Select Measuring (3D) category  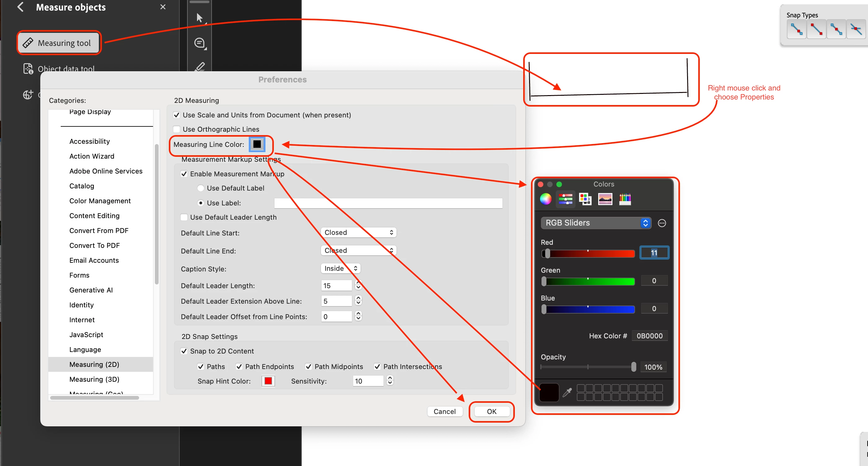tap(94, 379)
